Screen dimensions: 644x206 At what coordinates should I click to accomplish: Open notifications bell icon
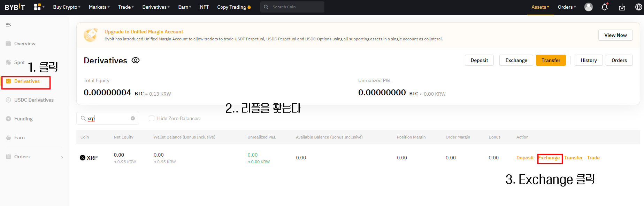click(x=605, y=7)
